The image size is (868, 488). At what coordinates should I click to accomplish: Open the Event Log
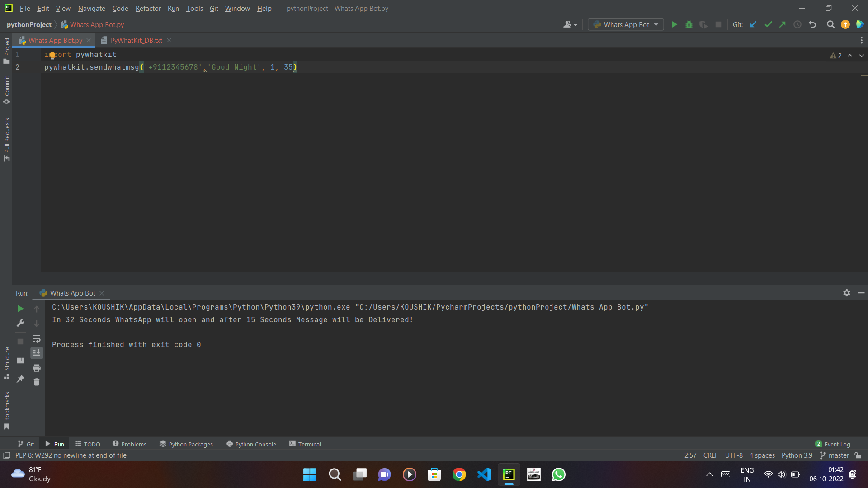point(836,444)
